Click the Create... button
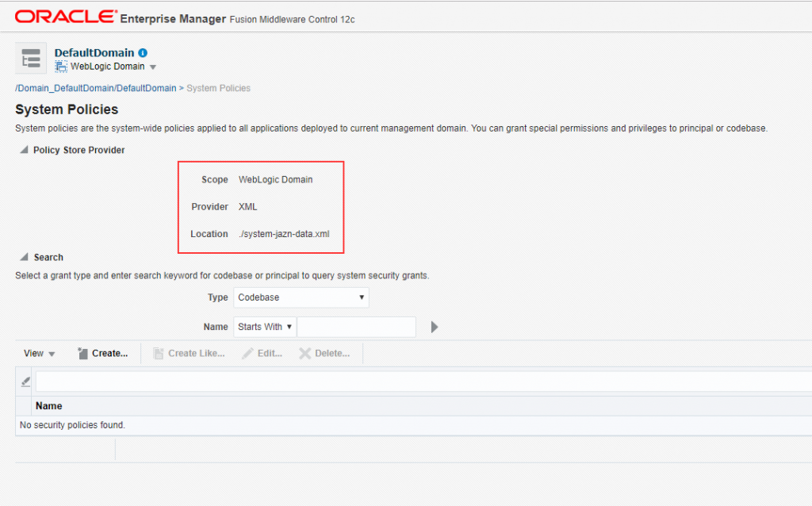The width and height of the screenshot is (812, 506). [x=103, y=354]
